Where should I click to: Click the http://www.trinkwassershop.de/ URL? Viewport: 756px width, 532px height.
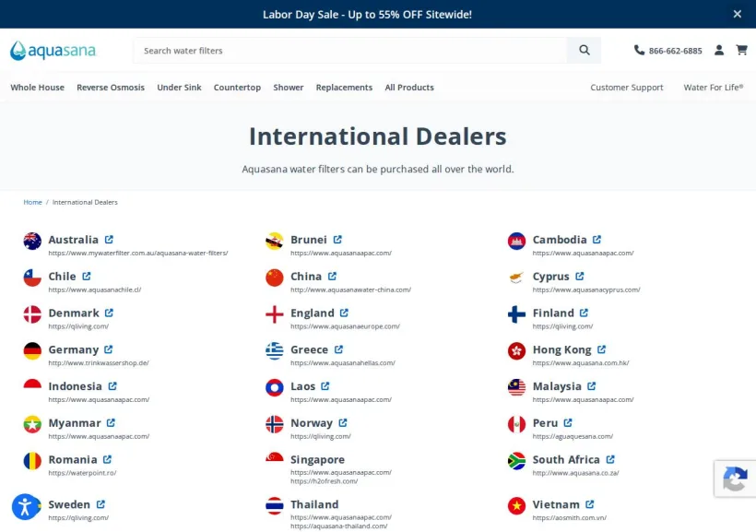[99, 362]
